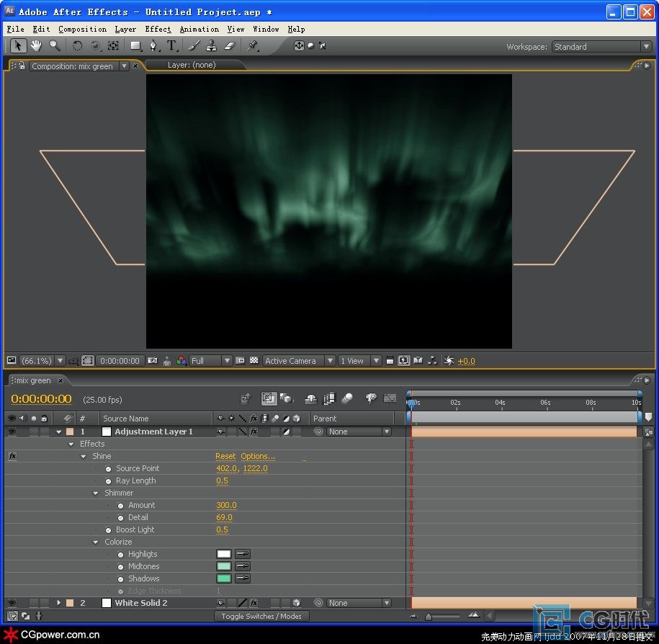The height and width of the screenshot is (644, 659).
Task: Collapse the Adjustment Layer 1 twirl arrow
Action: (x=59, y=431)
